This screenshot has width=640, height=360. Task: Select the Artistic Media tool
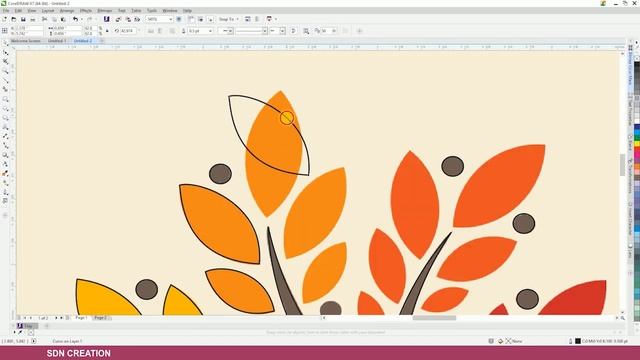pos(5,89)
